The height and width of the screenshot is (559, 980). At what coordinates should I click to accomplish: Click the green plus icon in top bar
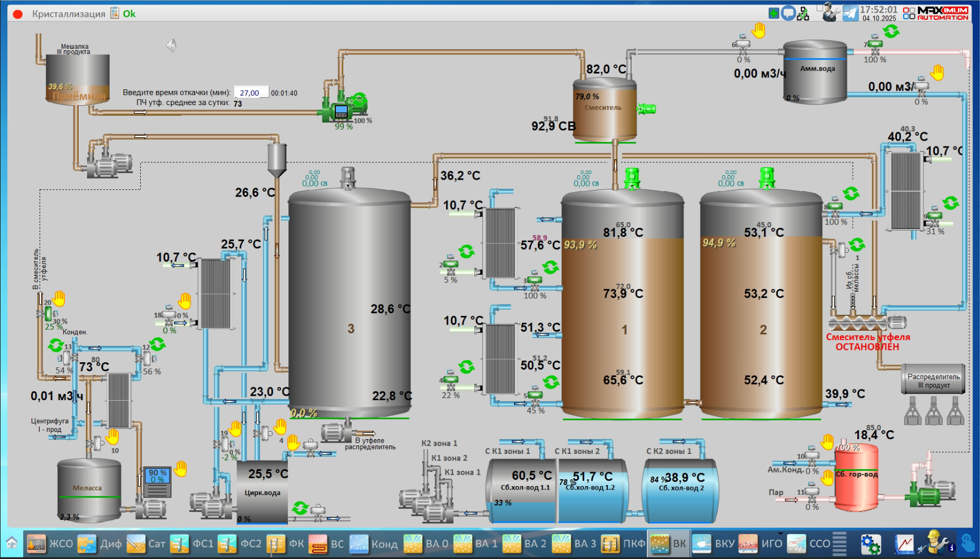point(774,13)
